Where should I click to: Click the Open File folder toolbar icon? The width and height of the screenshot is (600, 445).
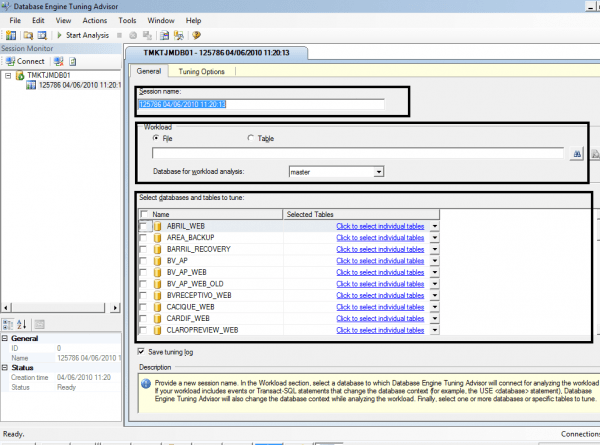tap(28, 35)
